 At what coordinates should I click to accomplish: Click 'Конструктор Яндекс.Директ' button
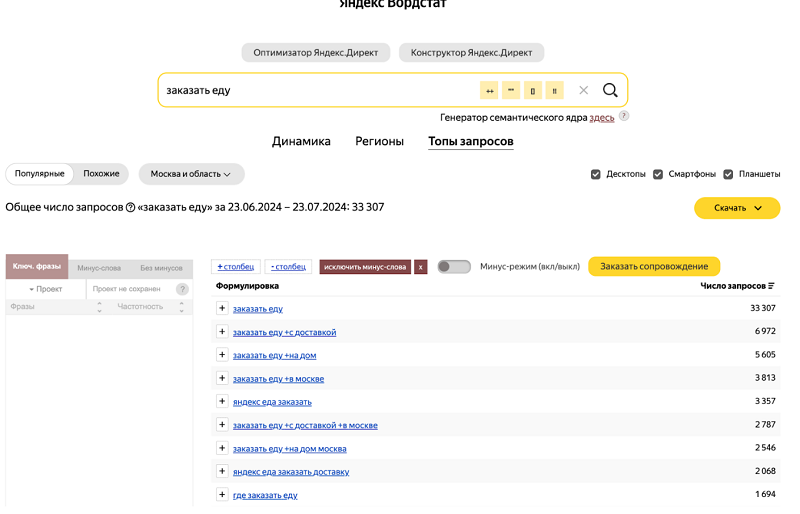pyautogui.click(x=471, y=53)
